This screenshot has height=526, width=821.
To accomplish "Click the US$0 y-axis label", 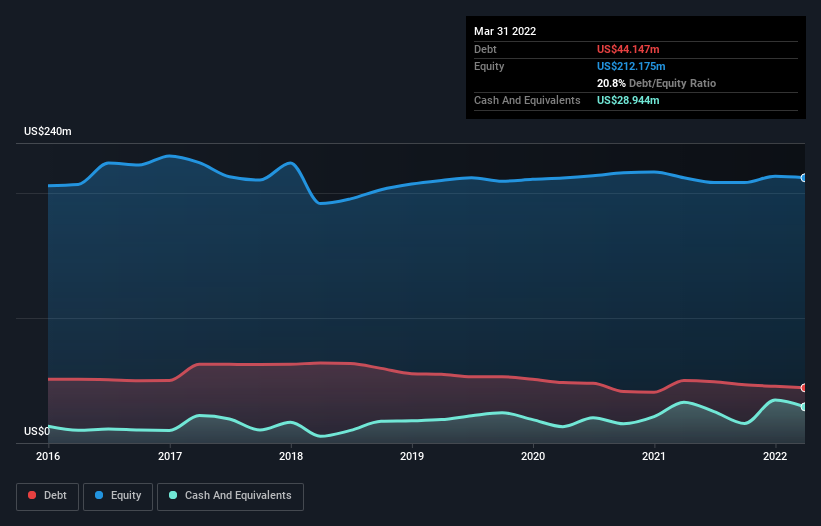I will [37, 431].
